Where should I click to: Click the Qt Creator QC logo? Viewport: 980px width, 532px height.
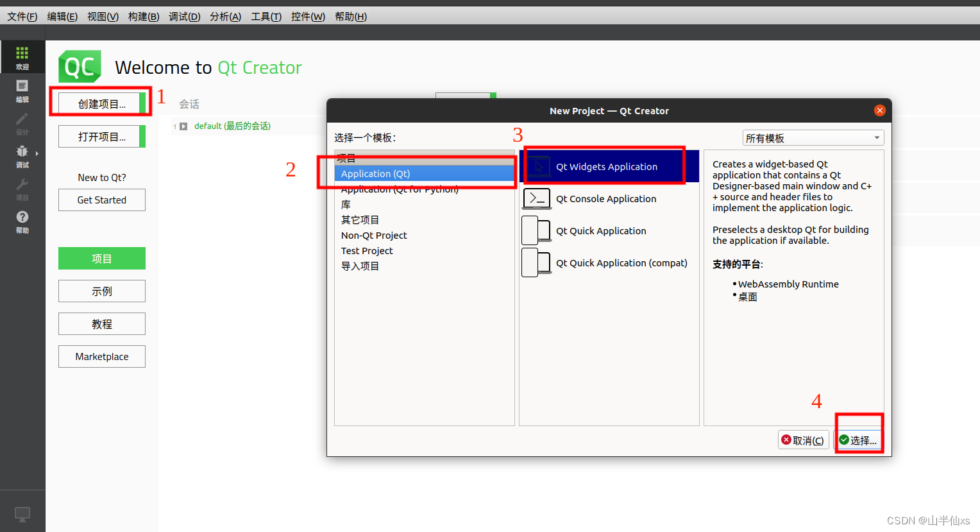(x=80, y=66)
